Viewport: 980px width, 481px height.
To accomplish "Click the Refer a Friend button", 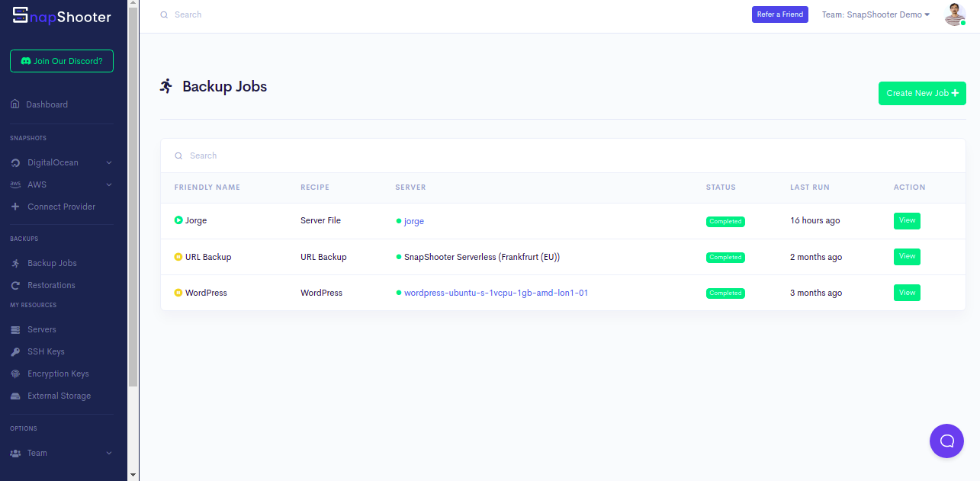I will pyautogui.click(x=779, y=14).
